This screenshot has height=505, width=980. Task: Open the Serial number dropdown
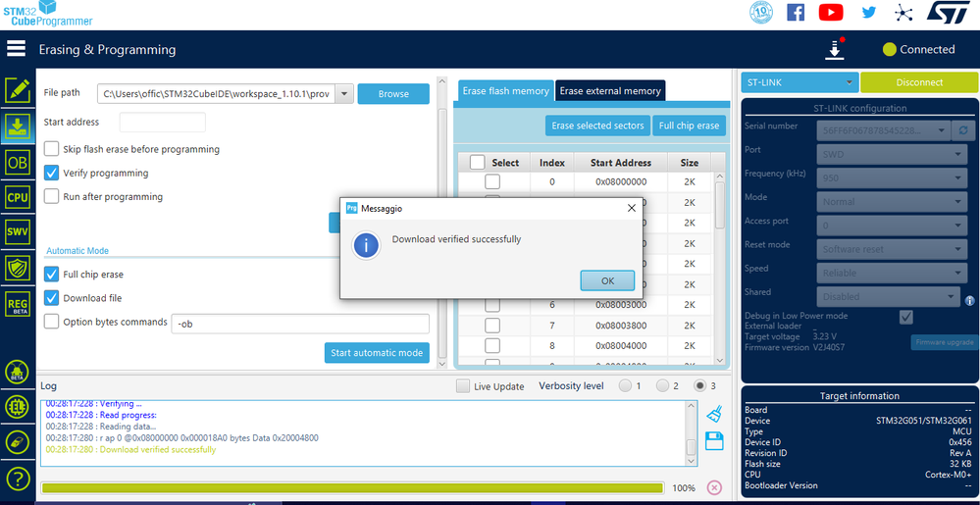pos(883,130)
